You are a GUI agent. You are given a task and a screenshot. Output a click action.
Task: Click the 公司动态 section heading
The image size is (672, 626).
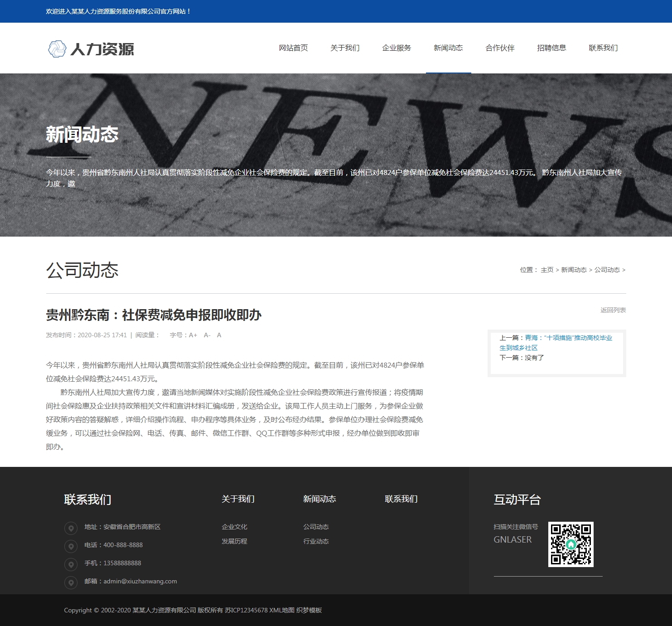(82, 270)
